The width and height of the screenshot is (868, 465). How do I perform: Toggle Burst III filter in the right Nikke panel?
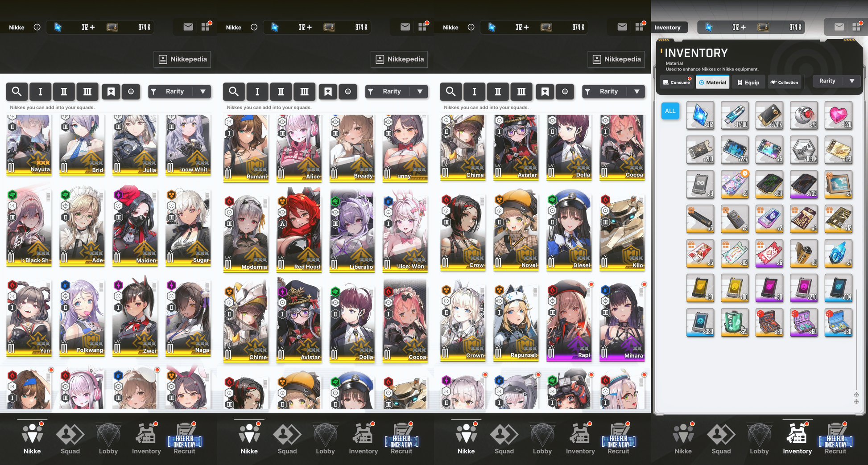pyautogui.click(x=521, y=91)
